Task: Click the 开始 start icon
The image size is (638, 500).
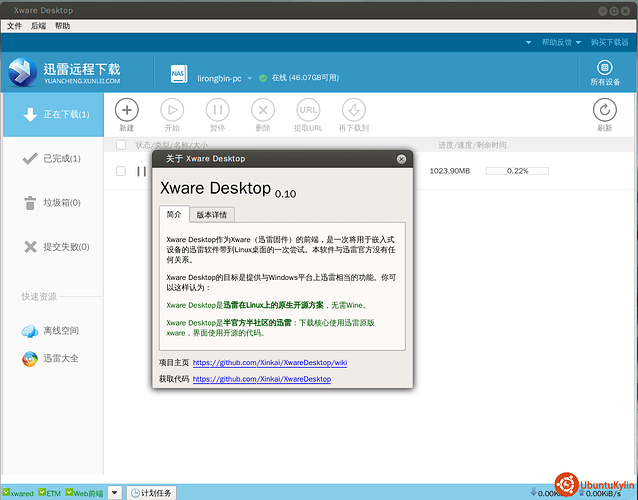Action: point(172,110)
